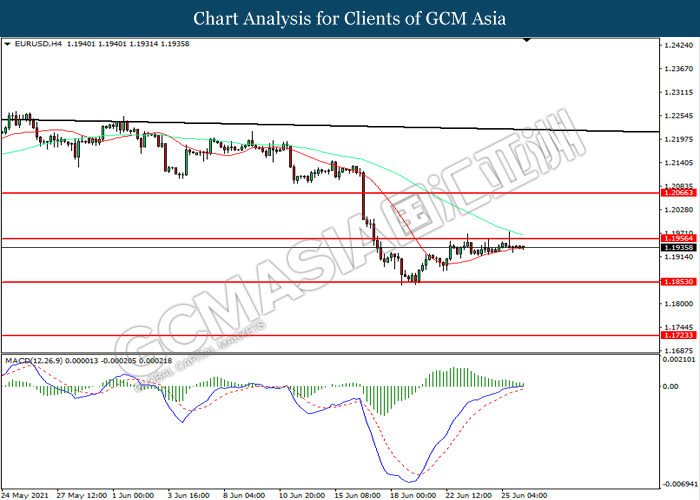Click the 1.19140 price axis label
700x500 pixels.
(679, 257)
